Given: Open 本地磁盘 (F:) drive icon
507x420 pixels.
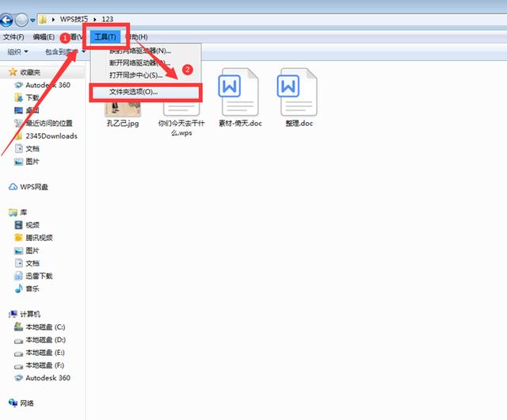Looking at the screenshot, I should (19, 366).
